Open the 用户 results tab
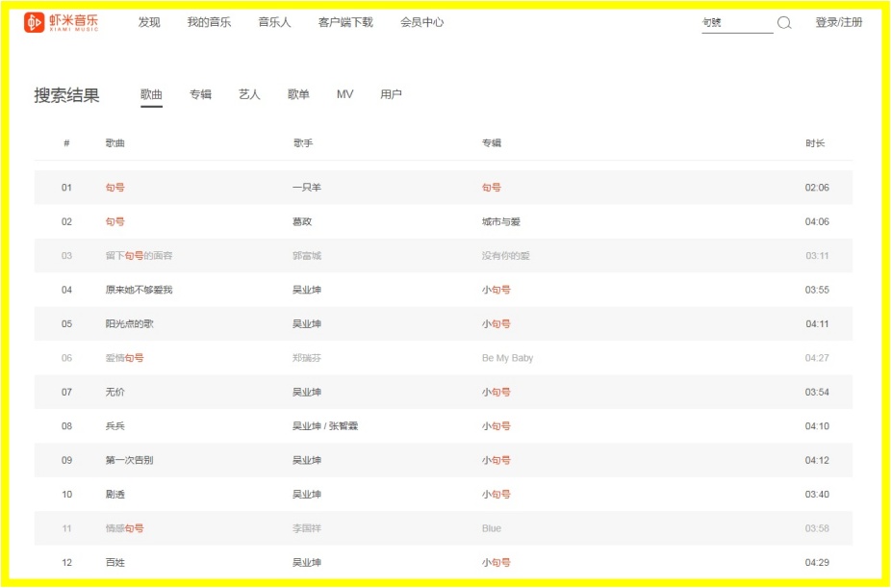This screenshot has width=891, height=588. (x=391, y=94)
